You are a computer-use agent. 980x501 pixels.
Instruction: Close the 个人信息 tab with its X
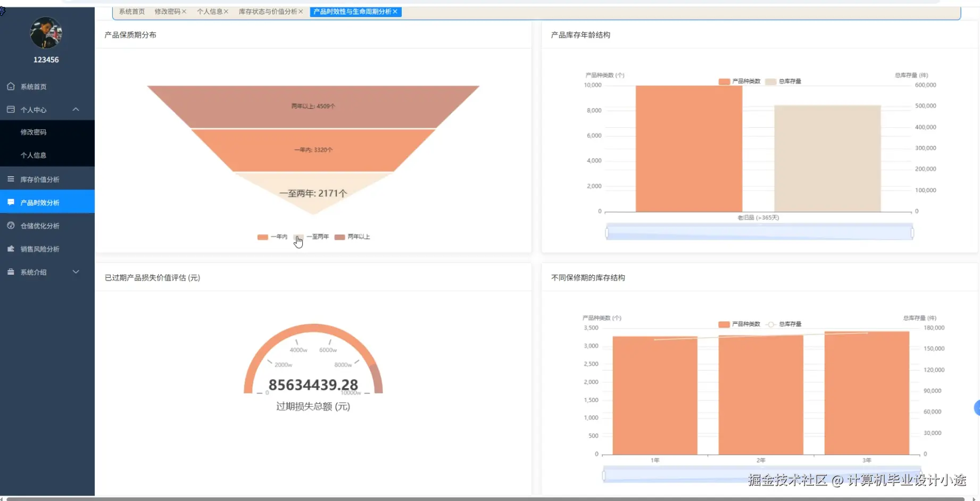226,12
